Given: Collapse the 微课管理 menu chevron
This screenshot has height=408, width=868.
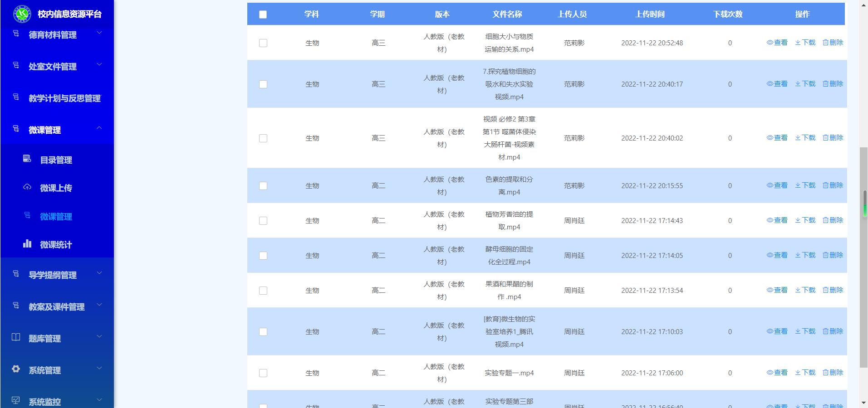Looking at the screenshot, I should pyautogui.click(x=99, y=128).
